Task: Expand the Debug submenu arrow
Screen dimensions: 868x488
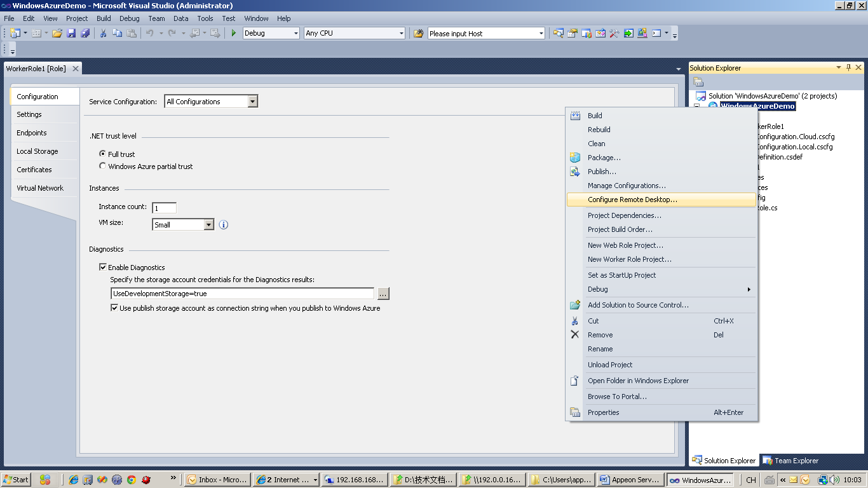Action: [x=749, y=290]
